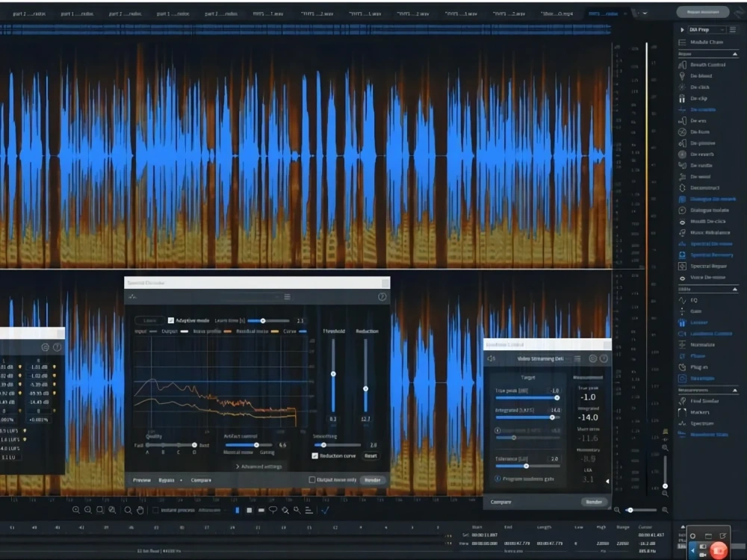This screenshot has height=560, width=747.
Task: Open the De-rustle module
Action: point(695,165)
